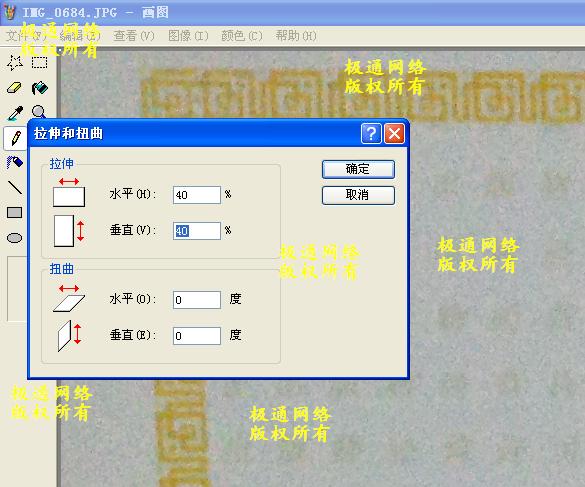Viewport: 585px width, 487px height.
Task: Focus the stretch 垂直(V) percent field
Action: coord(197,231)
